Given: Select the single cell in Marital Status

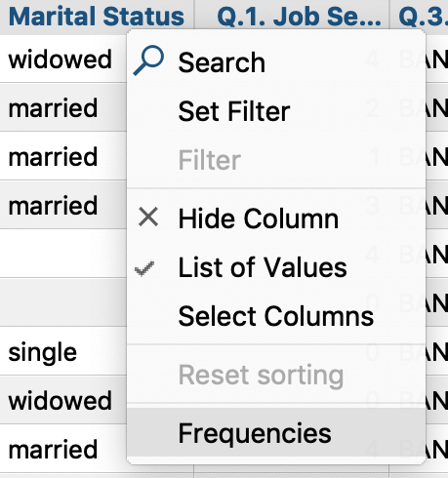Looking at the screenshot, I should [43, 352].
